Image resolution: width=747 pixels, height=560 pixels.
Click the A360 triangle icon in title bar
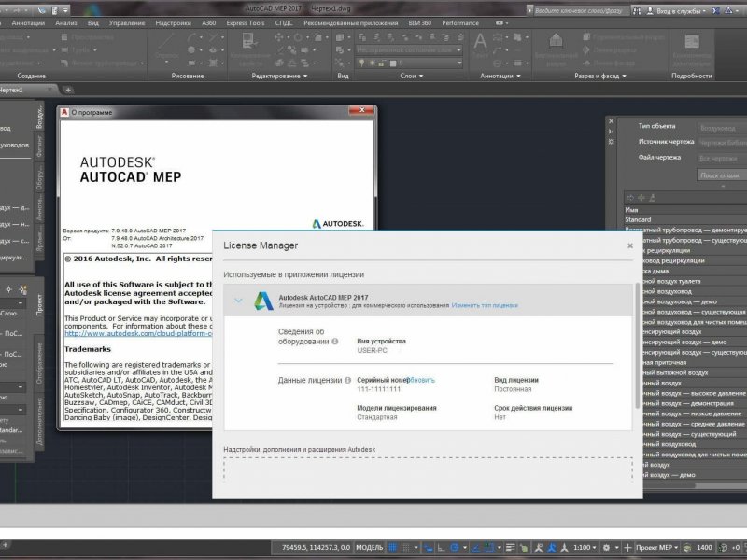(x=729, y=10)
